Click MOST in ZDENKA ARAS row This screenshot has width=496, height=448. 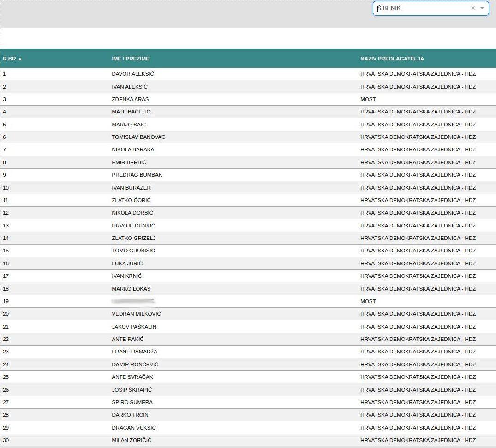368,99
